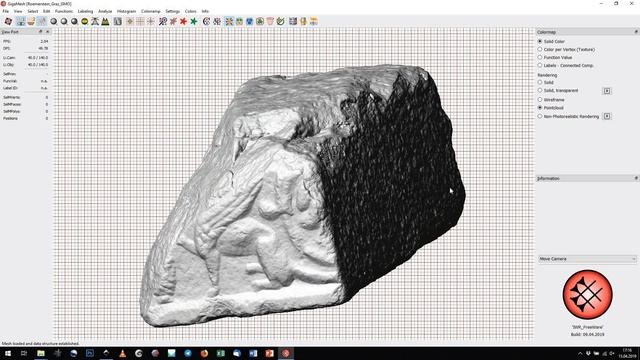Click the yellow figure toolbar icon
Screen dimensions: 640x360
click(303, 21)
